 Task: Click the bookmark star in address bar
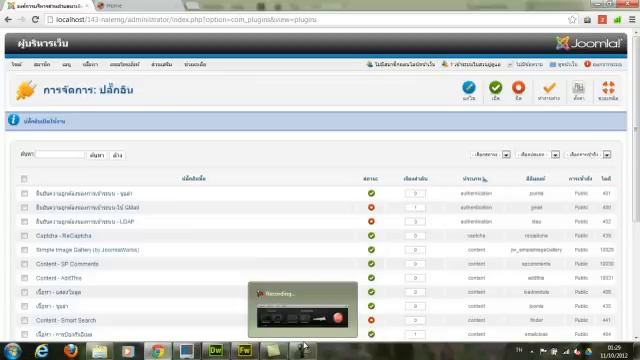point(572,20)
